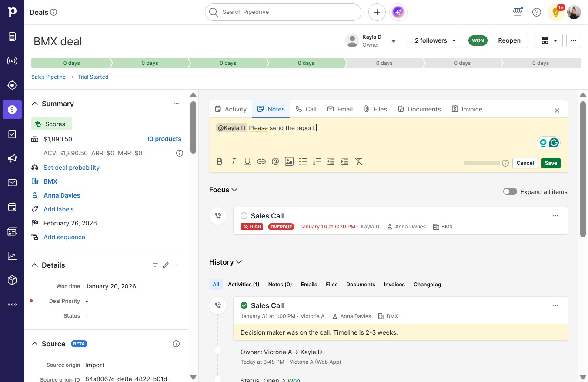Screen dimensions: 588x382
Task: Click the Add labels link
Action: pyautogui.click(x=59, y=209)
